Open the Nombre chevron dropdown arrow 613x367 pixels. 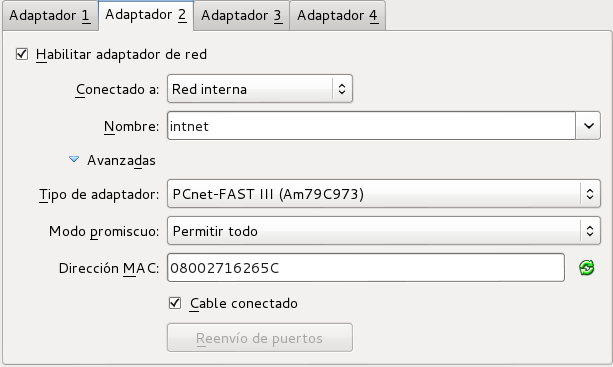pyautogui.click(x=588, y=126)
